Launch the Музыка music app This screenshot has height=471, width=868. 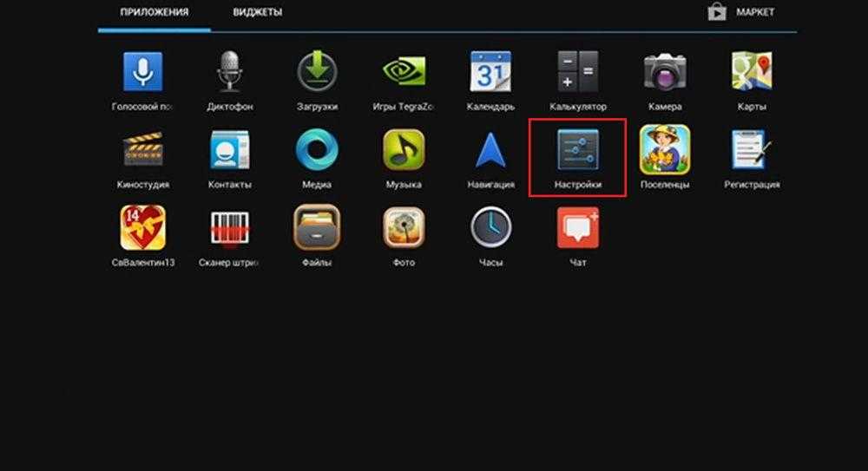(404, 150)
